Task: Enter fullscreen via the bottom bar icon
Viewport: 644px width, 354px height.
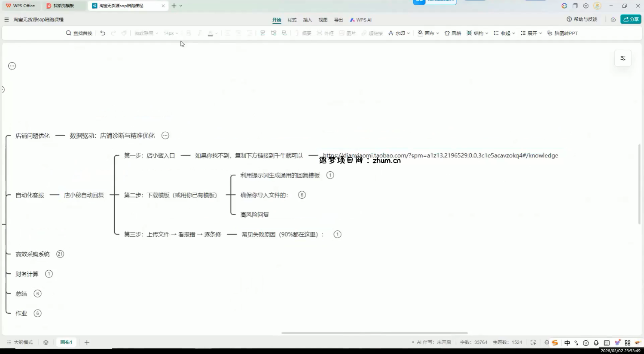Action: 533,342
